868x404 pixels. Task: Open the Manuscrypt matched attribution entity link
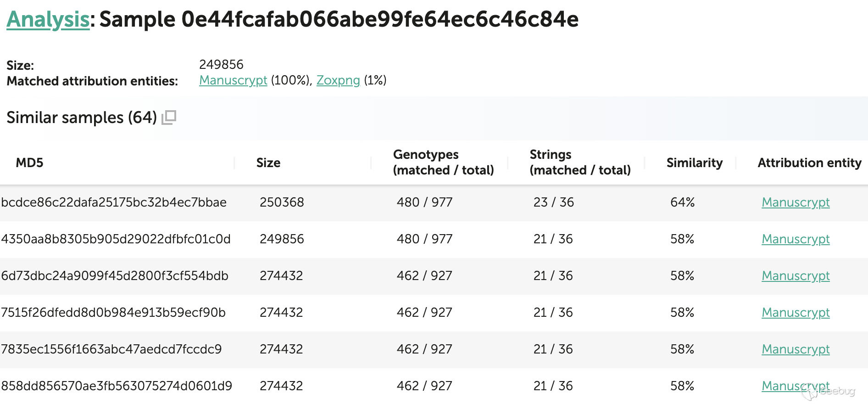[233, 80]
